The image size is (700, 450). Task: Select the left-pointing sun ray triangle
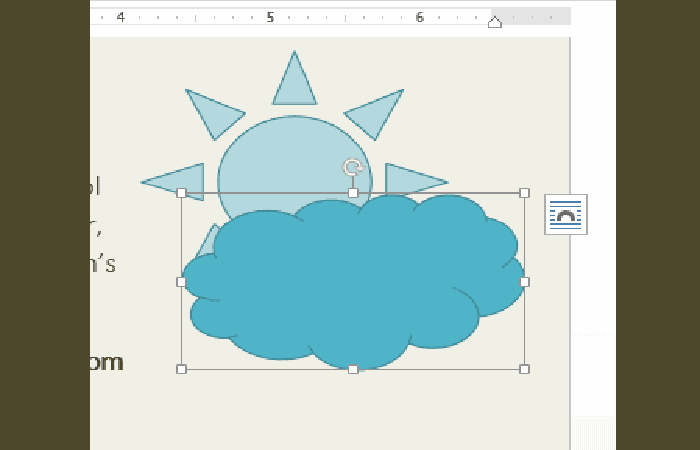(x=180, y=182)
